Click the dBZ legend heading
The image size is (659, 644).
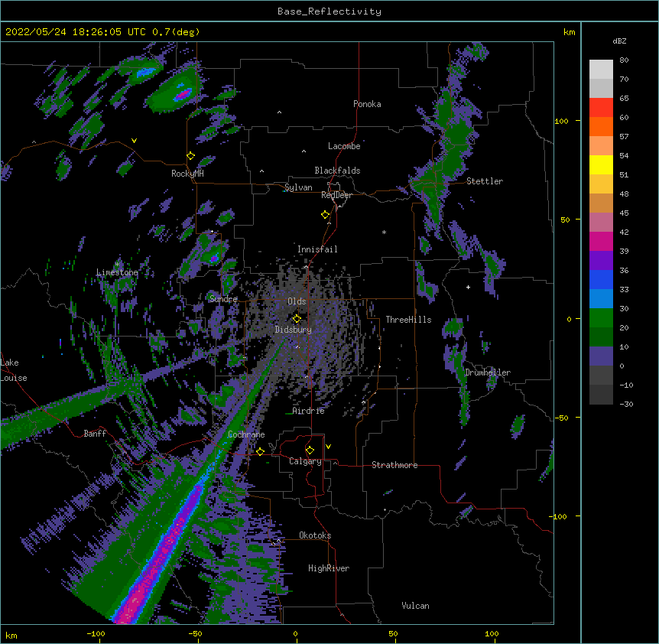[x=619, y=41]
